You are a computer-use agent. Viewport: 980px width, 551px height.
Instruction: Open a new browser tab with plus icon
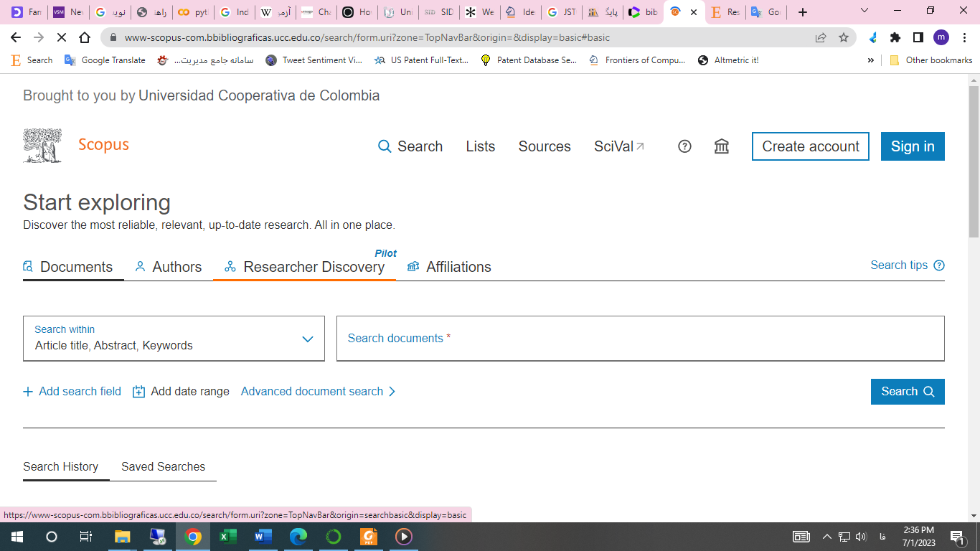click(x=803, y=12)
